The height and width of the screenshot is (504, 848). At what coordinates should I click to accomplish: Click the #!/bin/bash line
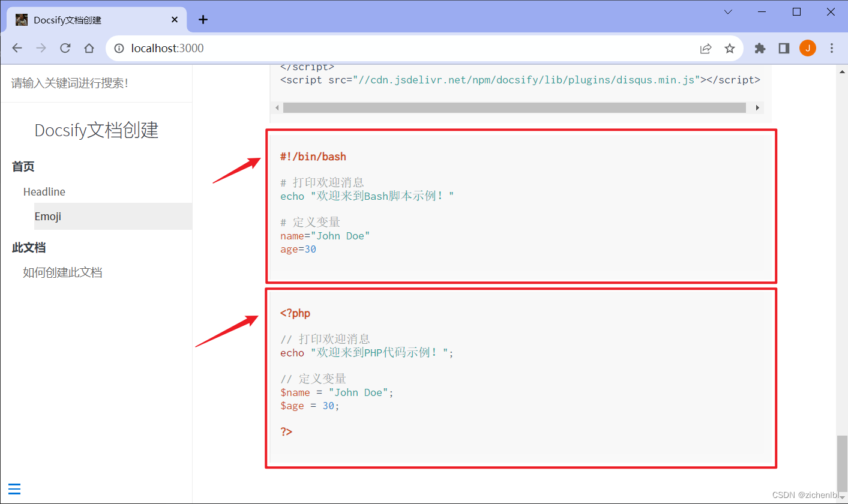tap(313, 157)
